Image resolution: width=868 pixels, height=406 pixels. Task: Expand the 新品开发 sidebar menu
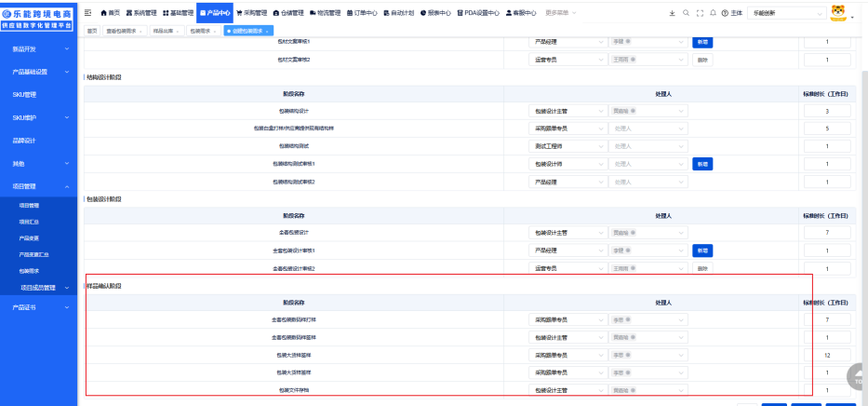(x=39, y=48)
